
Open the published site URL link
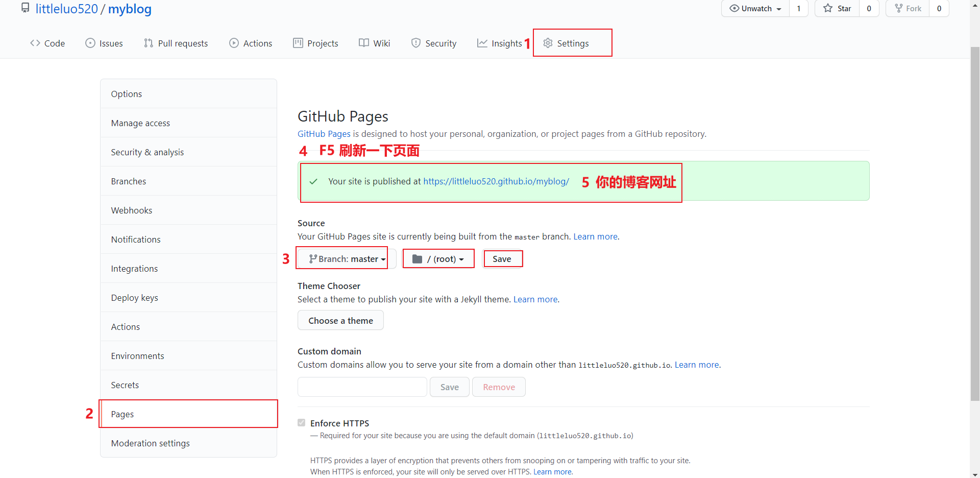tap(496, 181)
